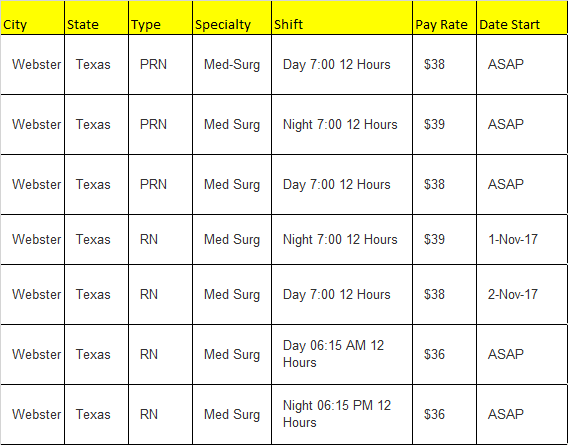The image size is (568, 445).
Task: Click the Type header cell
Action: coord(160,18)
